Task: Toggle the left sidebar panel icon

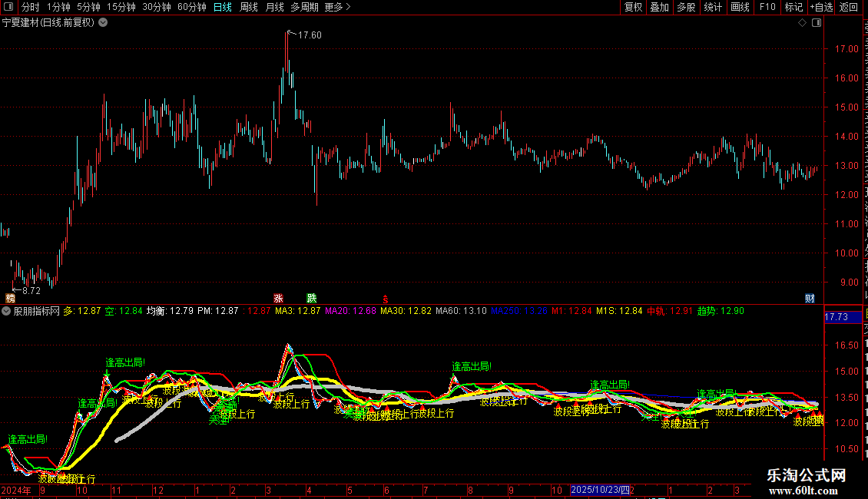Action: pyautogui.click(x=8, y=7)
